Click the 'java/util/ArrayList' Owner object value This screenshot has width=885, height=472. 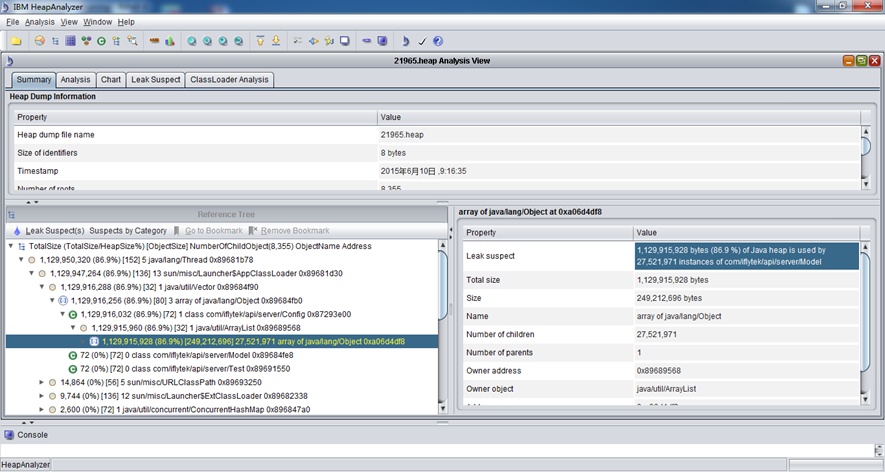click(x=747, y=389)
